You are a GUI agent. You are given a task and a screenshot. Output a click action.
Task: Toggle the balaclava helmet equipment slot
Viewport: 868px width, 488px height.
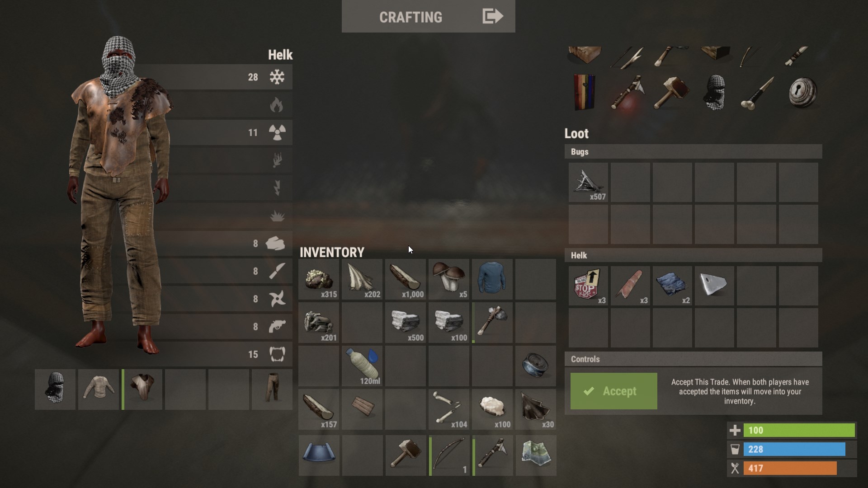(56, 388)
